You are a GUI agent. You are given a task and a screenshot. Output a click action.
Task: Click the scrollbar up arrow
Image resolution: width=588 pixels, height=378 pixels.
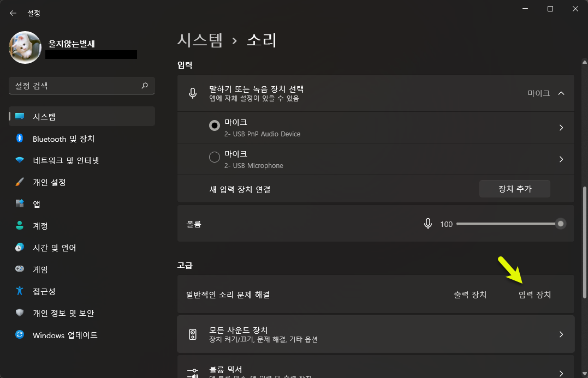(x=584, y=62)
